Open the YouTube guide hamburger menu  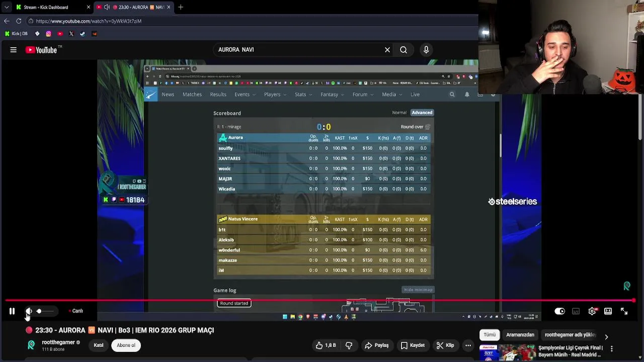(x=14, y=50)
